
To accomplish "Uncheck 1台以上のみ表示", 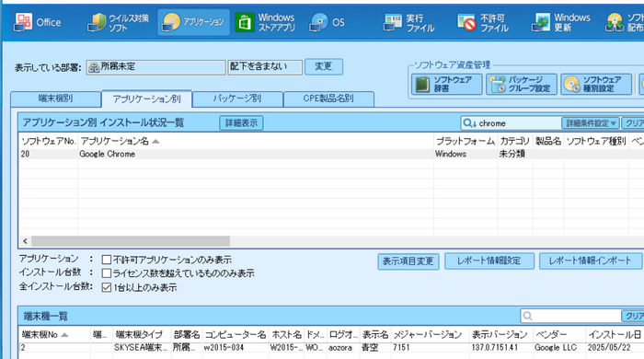I will coord(107,287).
